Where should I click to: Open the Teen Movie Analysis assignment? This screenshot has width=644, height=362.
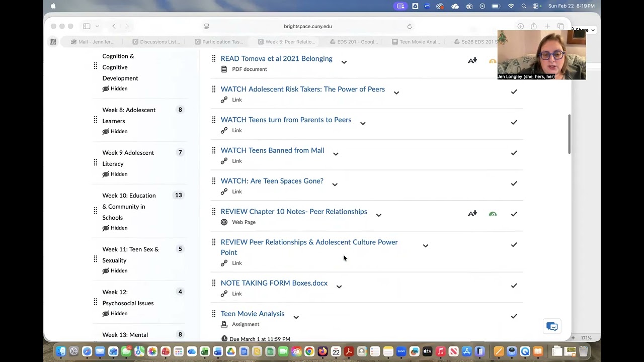(253, 314)
